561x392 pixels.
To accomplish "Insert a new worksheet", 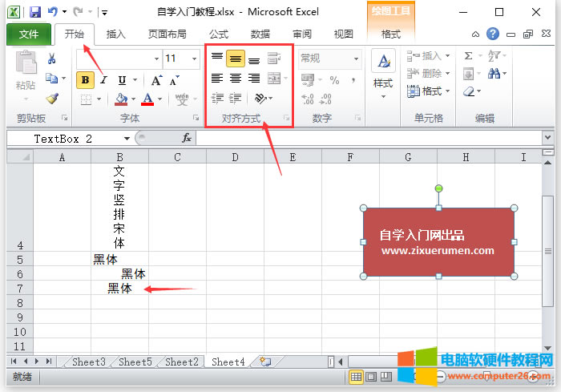I will 265,362.
